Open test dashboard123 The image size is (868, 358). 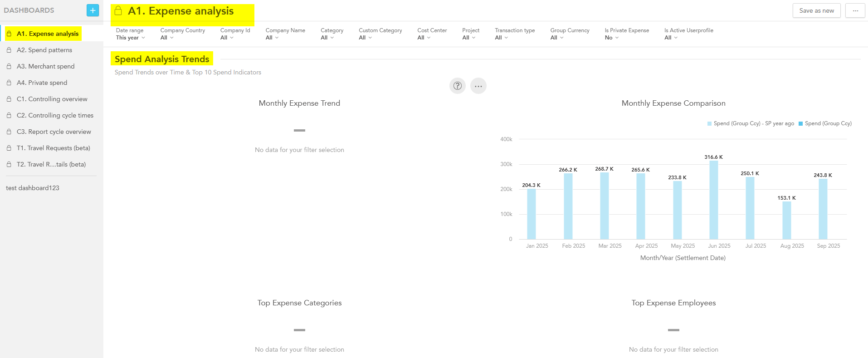pos(33,188)
